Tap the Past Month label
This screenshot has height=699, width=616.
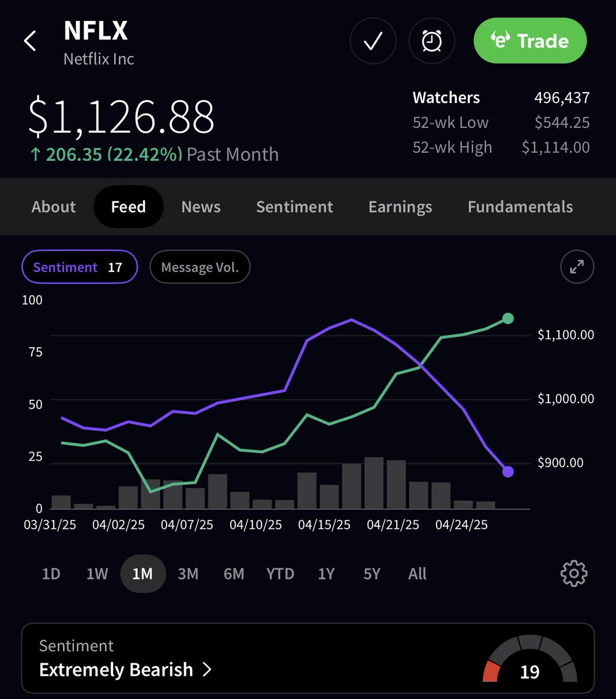coord(233,154)
